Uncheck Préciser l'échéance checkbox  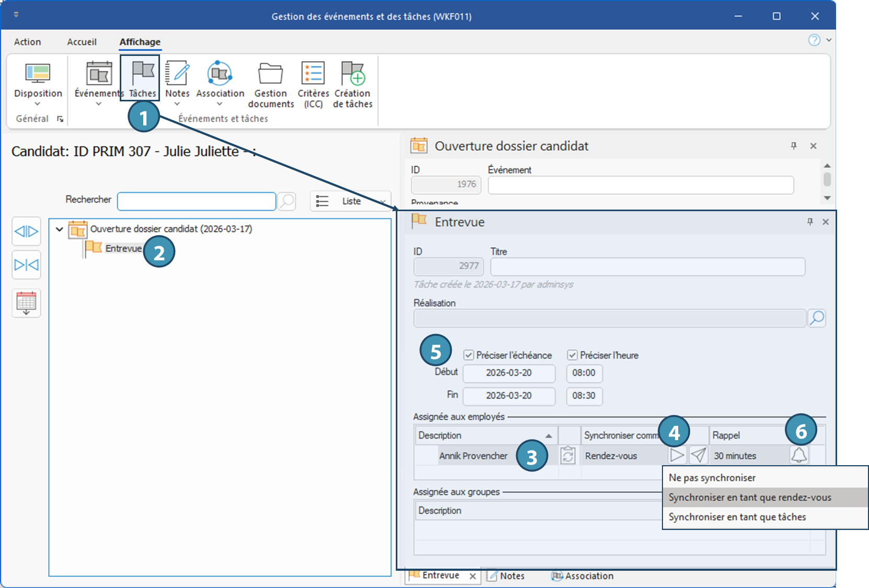[468, 355]
